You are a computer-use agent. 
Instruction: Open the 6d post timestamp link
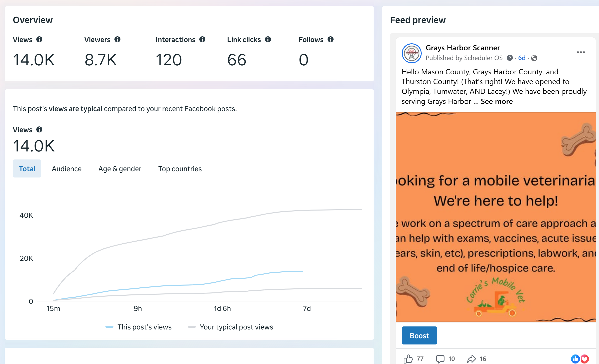click(522, 58)
